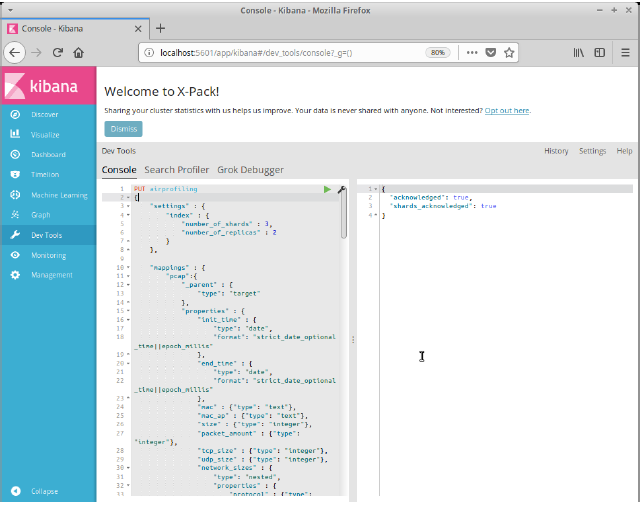
Task: Open the Timelion app
Action: point(45,175)
